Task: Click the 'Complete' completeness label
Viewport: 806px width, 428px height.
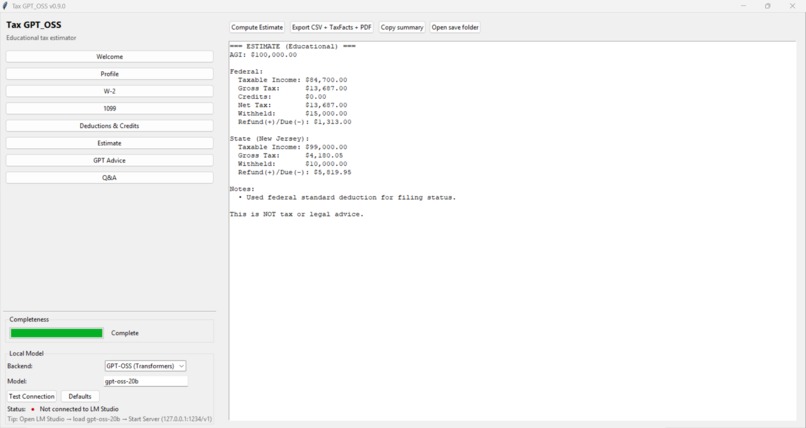Action: pos(125,333)
